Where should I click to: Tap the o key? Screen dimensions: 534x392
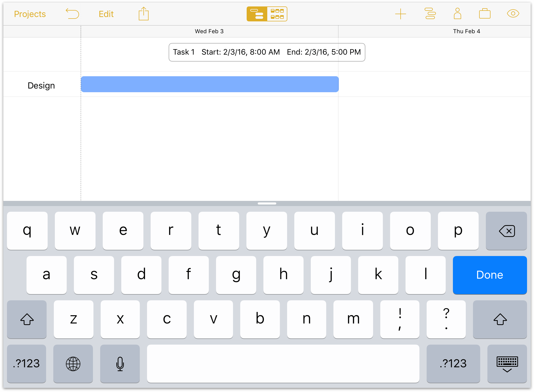tap(410, 231)
